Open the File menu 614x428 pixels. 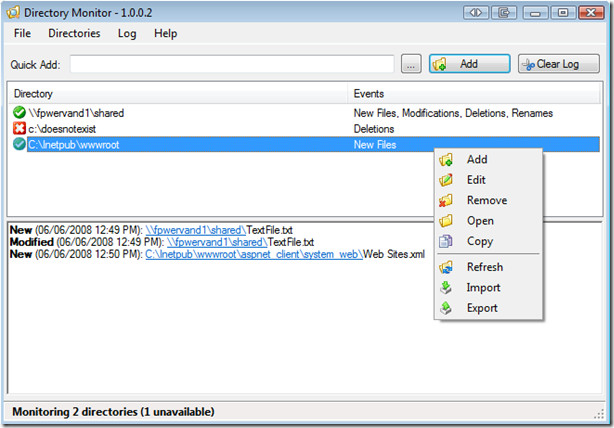[x=22, y=33]
